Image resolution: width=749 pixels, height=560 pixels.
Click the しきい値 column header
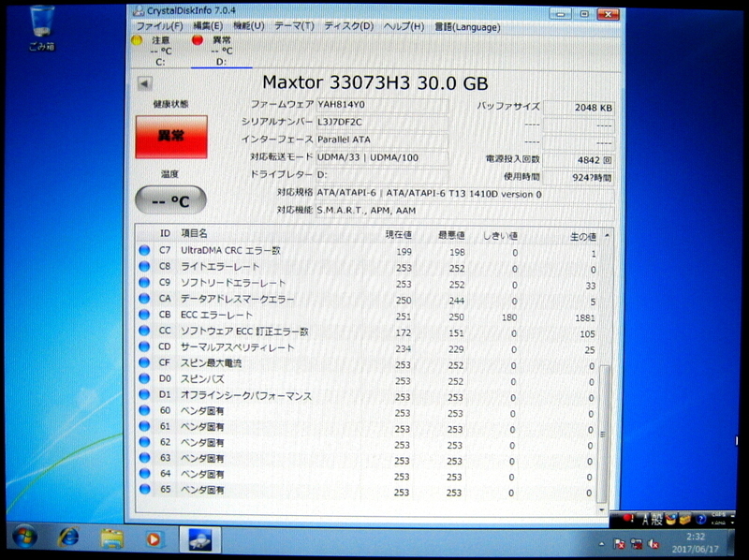[500, 236]
